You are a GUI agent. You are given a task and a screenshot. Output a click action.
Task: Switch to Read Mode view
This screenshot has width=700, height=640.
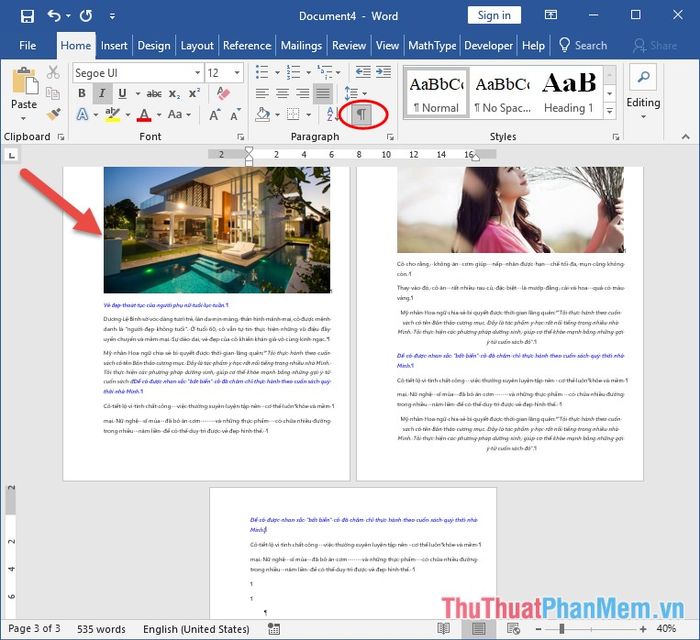[x=443, y=628]
